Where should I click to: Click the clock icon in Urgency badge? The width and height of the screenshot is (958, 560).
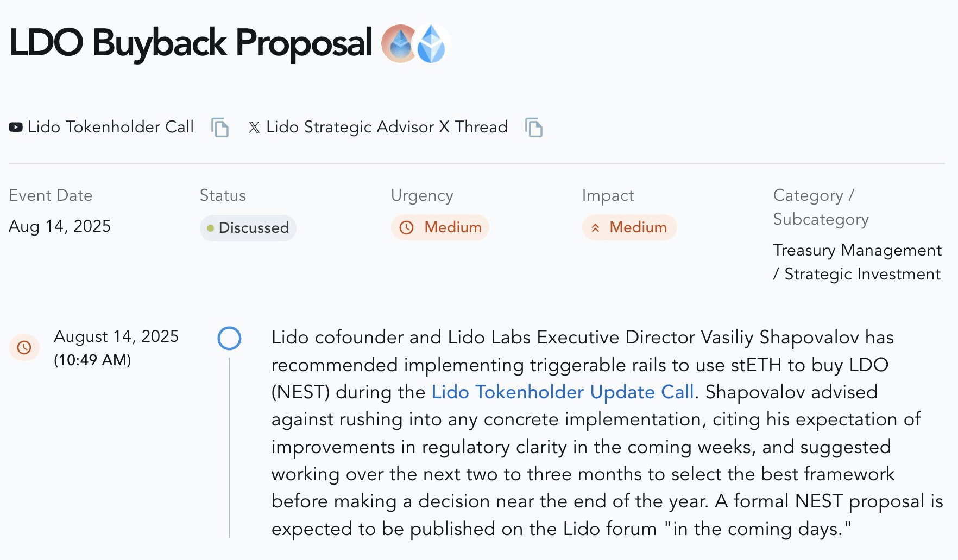tap(407, 227)
